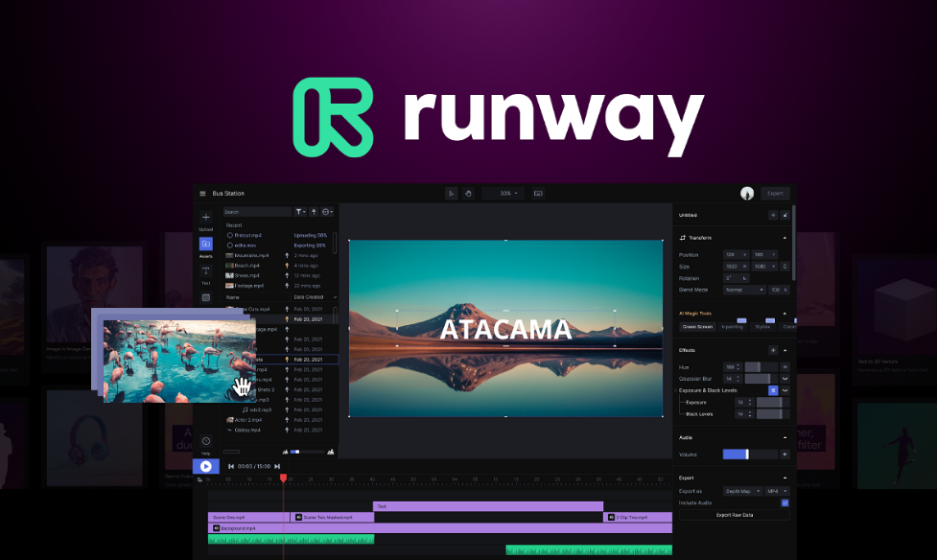
Task: Select the Text tool in sidebar
Action: (206, 271)
